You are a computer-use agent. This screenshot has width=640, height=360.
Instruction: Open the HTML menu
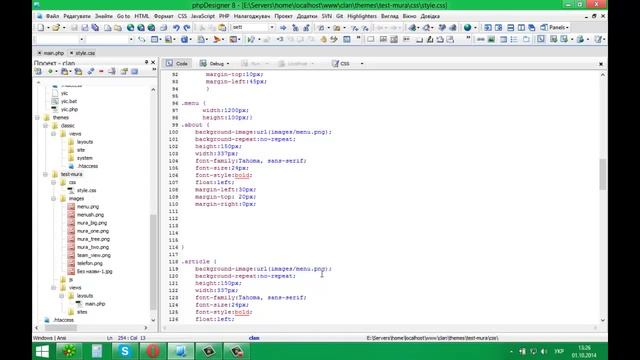tap(142, 16)
